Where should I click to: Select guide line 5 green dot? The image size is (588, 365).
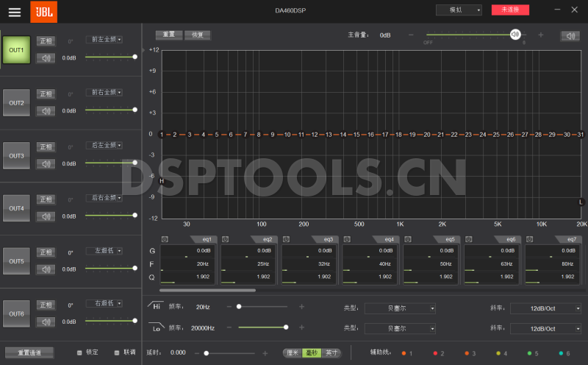[x=529, y=354]
